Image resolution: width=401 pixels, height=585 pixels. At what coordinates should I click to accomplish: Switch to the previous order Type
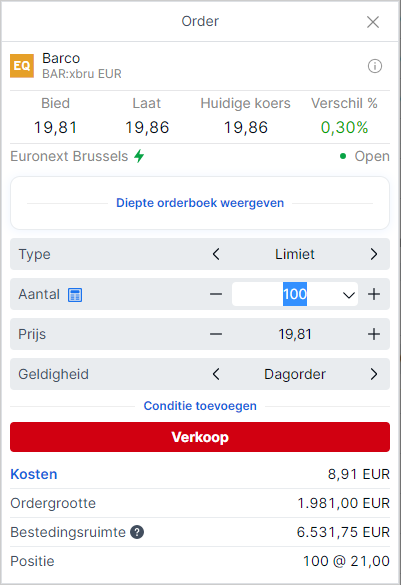pyautogui.click(x=216, y=254)
